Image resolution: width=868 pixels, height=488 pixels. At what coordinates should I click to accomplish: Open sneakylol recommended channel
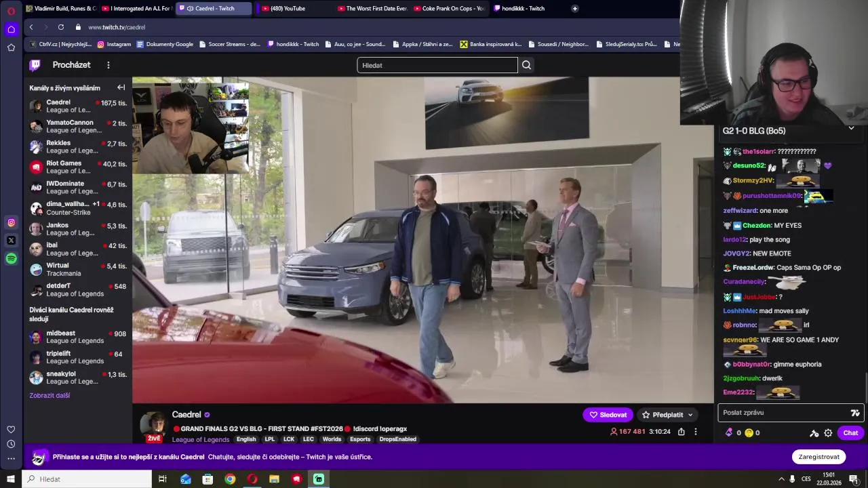point(78,378)
